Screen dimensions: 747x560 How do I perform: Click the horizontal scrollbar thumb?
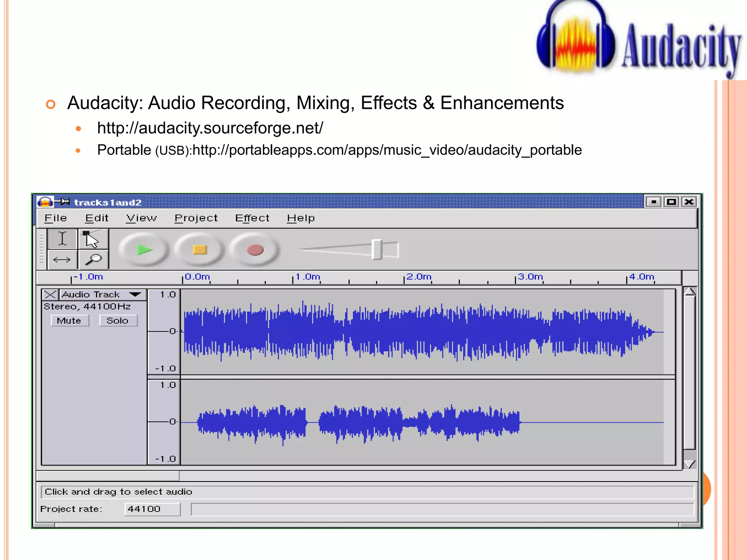point(108,476)
